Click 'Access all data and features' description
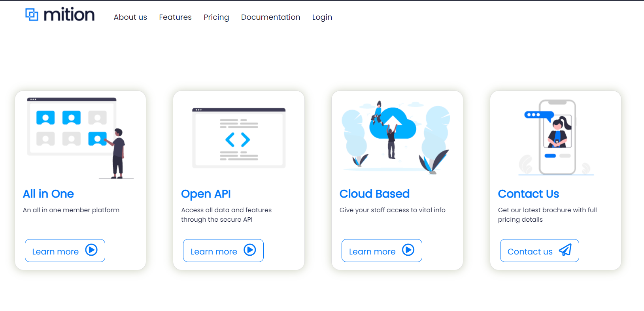 227,215
